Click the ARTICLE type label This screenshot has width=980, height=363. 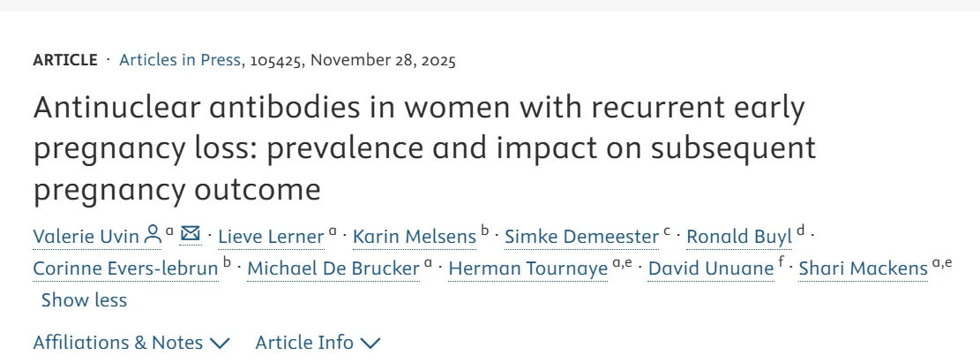coord(65,60)
